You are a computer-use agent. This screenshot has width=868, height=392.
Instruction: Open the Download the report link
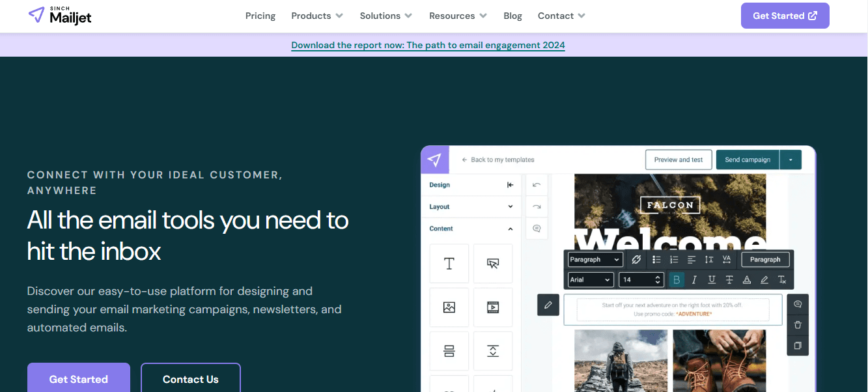[x=428, y=45]
